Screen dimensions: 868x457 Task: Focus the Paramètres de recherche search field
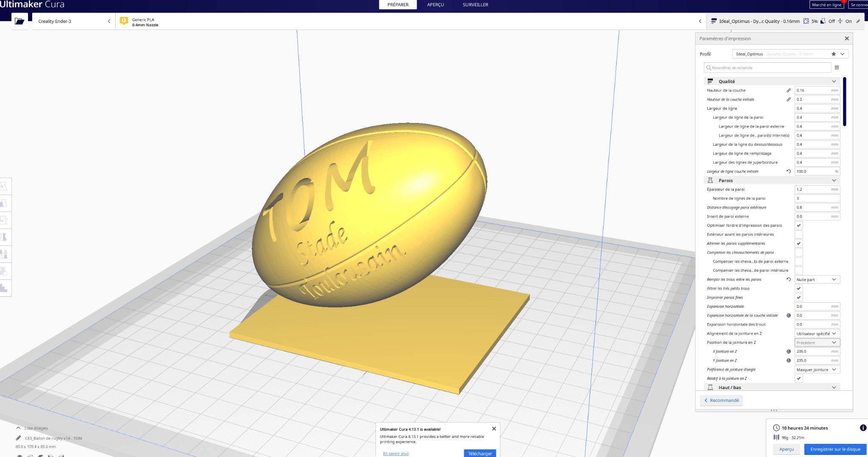tap(767, 67)
